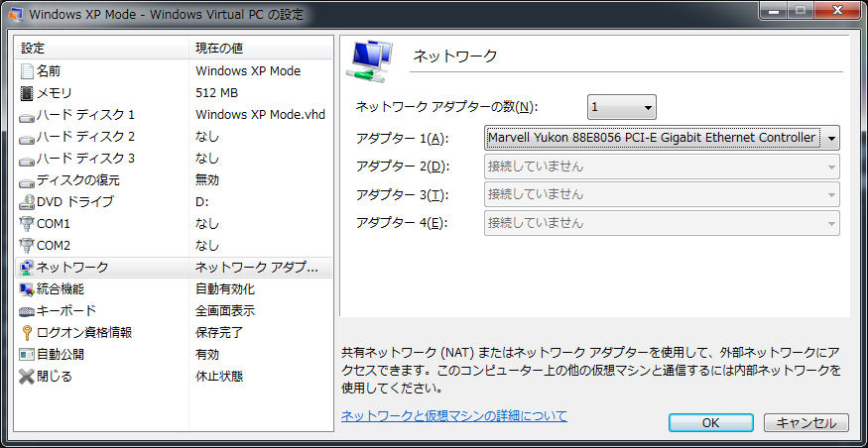This screenshot has height=448, width=868.
Task: Select the 統合機能 integration icon
Action: [27, 289]
